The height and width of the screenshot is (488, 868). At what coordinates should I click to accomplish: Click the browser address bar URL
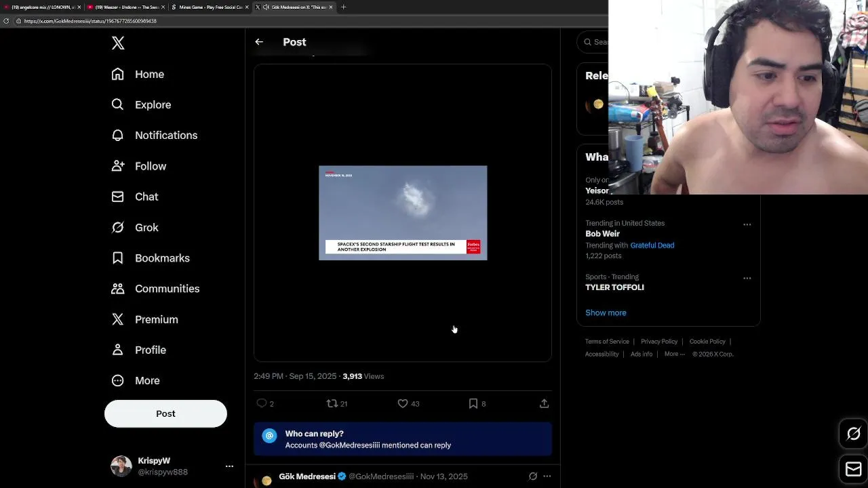[x=90, y=21]
